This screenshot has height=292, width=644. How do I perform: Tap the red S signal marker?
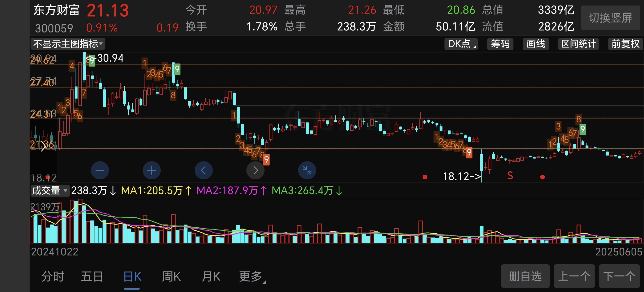point(510,176)
